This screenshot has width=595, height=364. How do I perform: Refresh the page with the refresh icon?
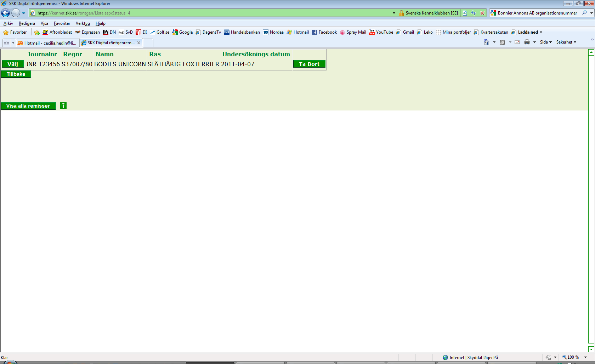tap(474, 13)
